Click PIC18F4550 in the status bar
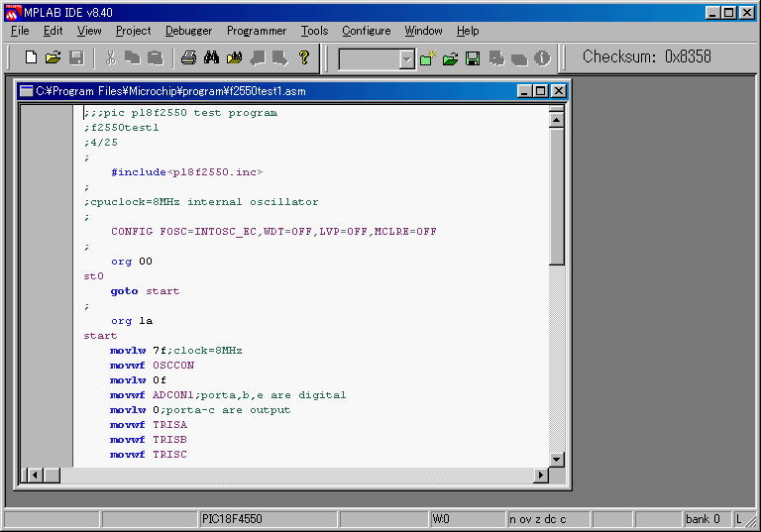The width and height of the screenshot is (761, 532). click(232, 519)
